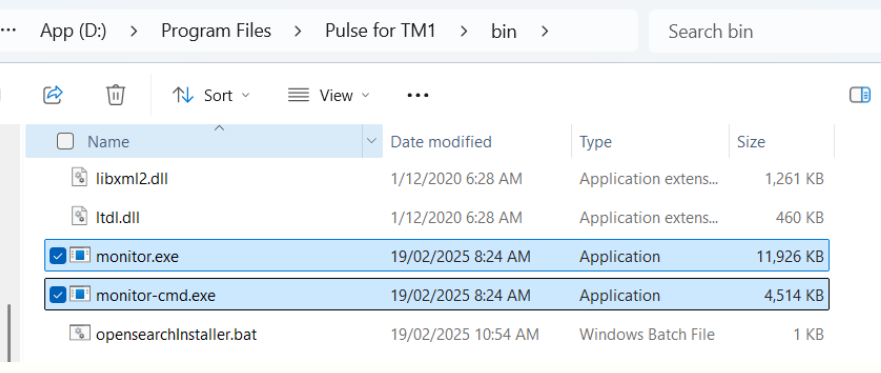Click the Delete trash can icon

click(116, 94)
